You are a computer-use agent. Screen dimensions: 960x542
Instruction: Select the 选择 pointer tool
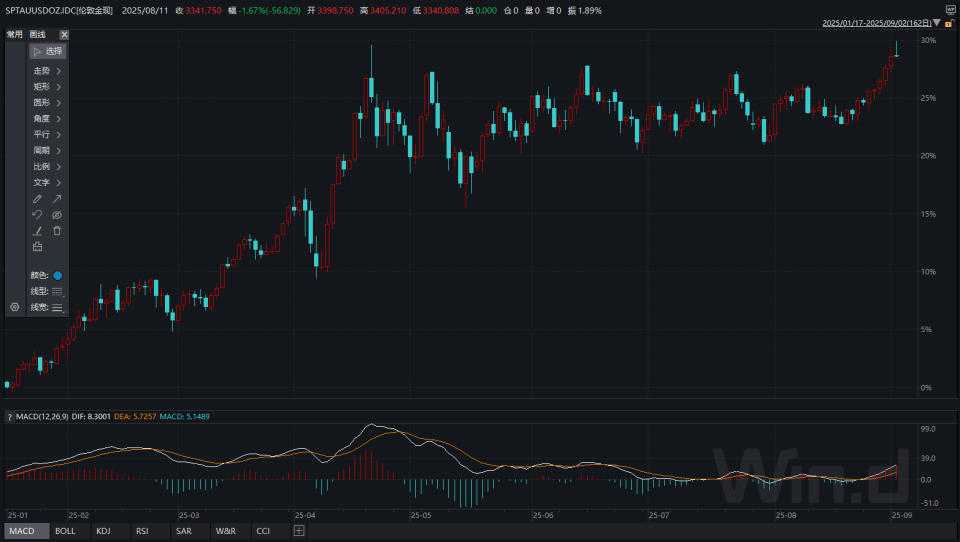tap(48, 51)
